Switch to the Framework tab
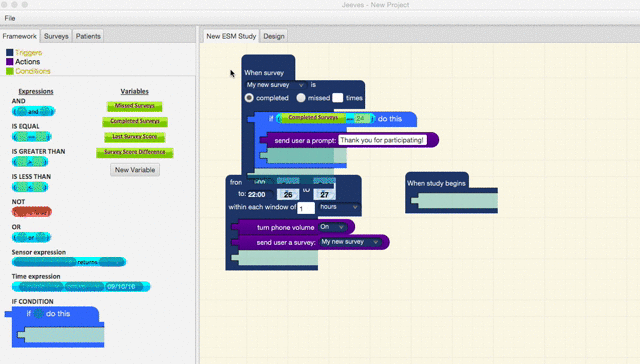 tap(20, 36)
